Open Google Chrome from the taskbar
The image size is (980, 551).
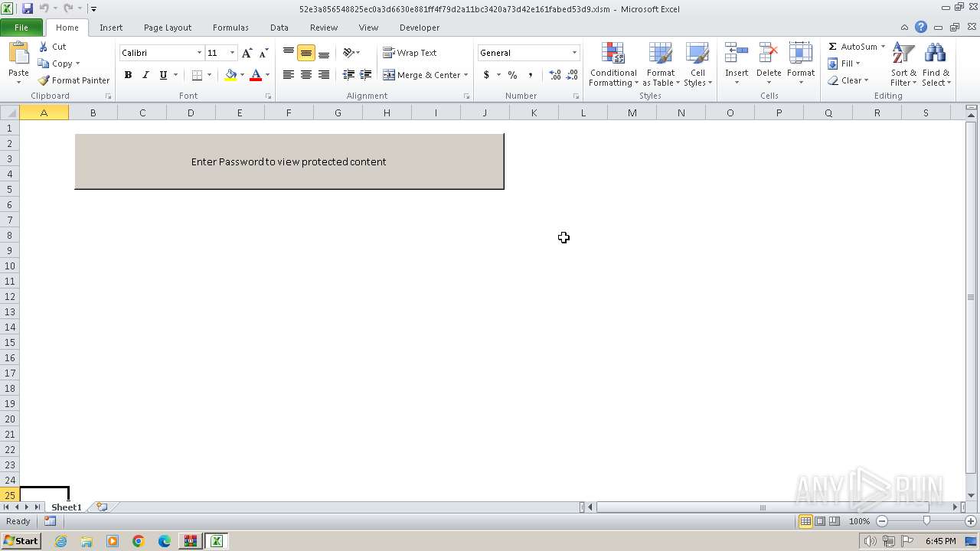click(x=139, y=541)
